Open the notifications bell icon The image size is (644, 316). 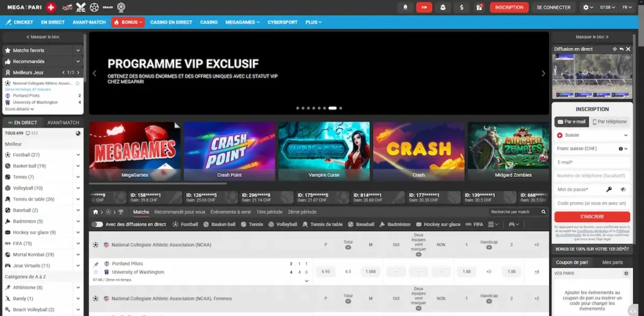click(406, 8)
